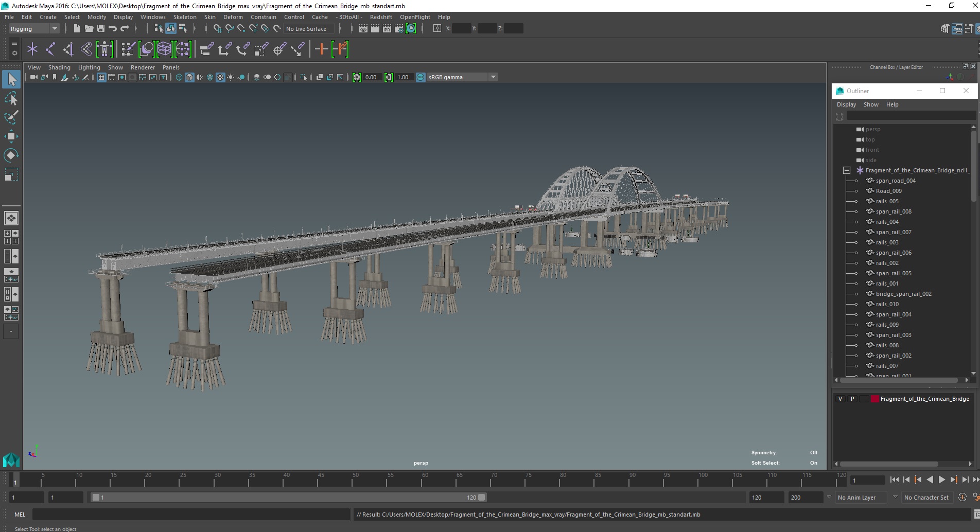Click the IK Handle shelf icon
The height and width of the screenshot is (532, 980).
pyautogui.click(x=68, y=49)
